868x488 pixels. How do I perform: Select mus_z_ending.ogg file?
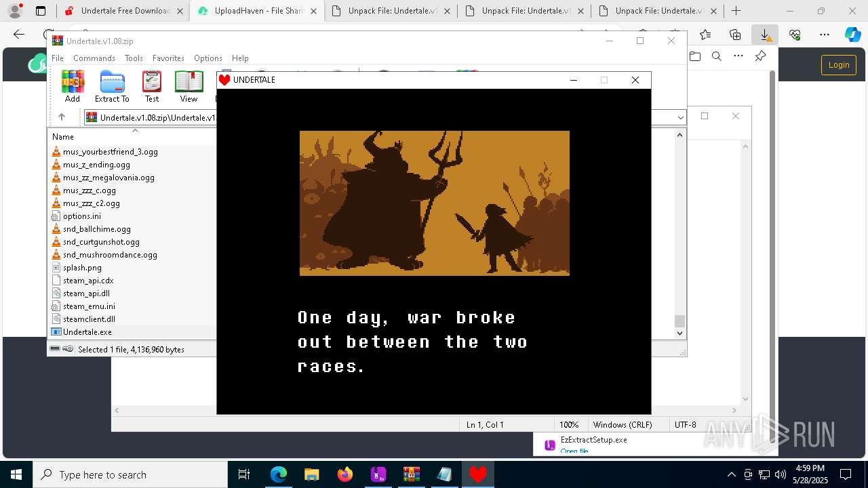coord(96,165)
